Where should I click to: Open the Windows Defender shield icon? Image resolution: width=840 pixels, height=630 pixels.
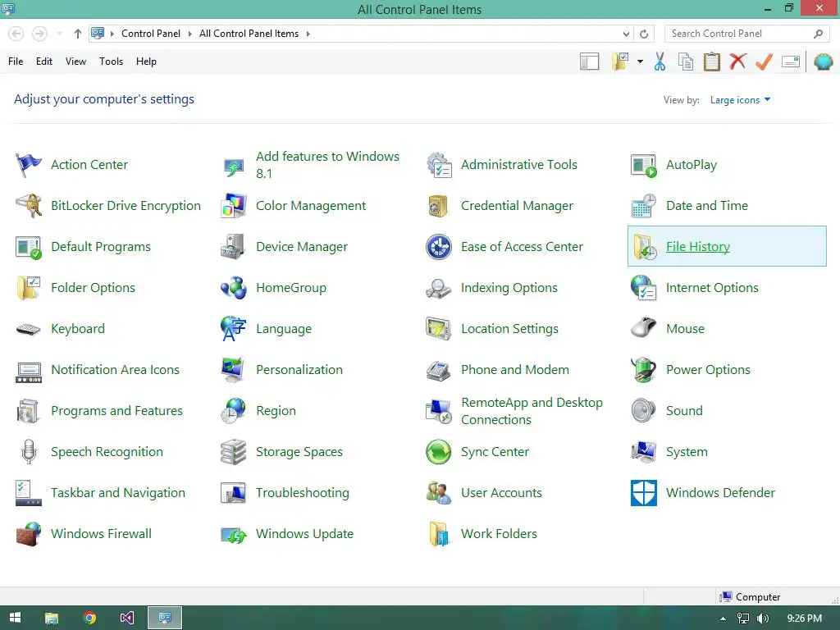(x=644, y=493)
